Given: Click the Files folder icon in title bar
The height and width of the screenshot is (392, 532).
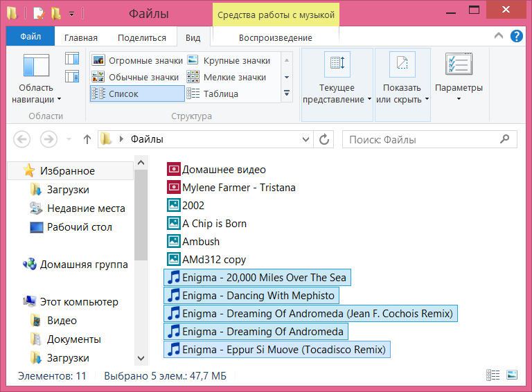Looking at the screenshot, I should [x=12, y=13].
